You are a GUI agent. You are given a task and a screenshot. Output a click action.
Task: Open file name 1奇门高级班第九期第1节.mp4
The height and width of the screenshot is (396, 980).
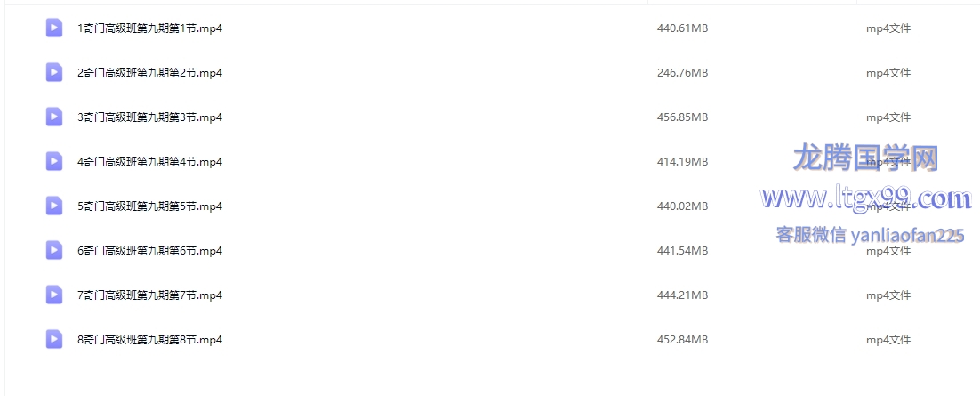pyautogui.click(x=150, y=28)
